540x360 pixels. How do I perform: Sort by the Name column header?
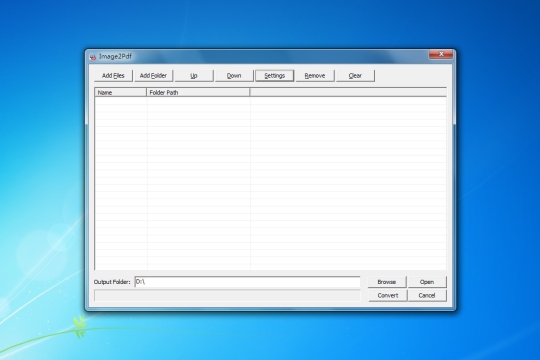point(121,92)
